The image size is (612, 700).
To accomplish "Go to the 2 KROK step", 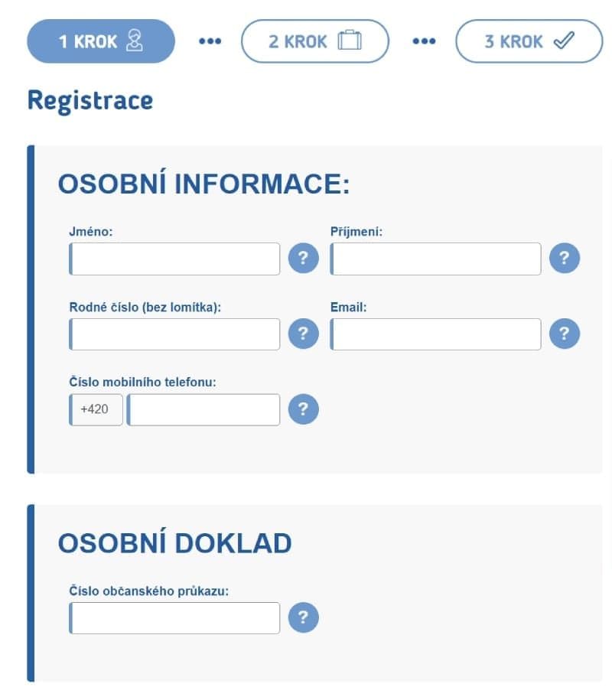I will 314,41.
